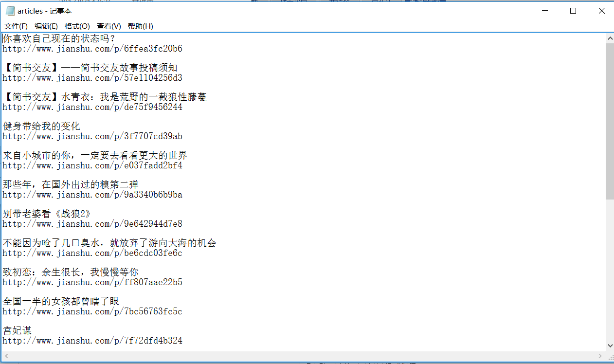Click the URL ending in de75f9456244
This screenshot has height=364, width=614.
(92, 107)
